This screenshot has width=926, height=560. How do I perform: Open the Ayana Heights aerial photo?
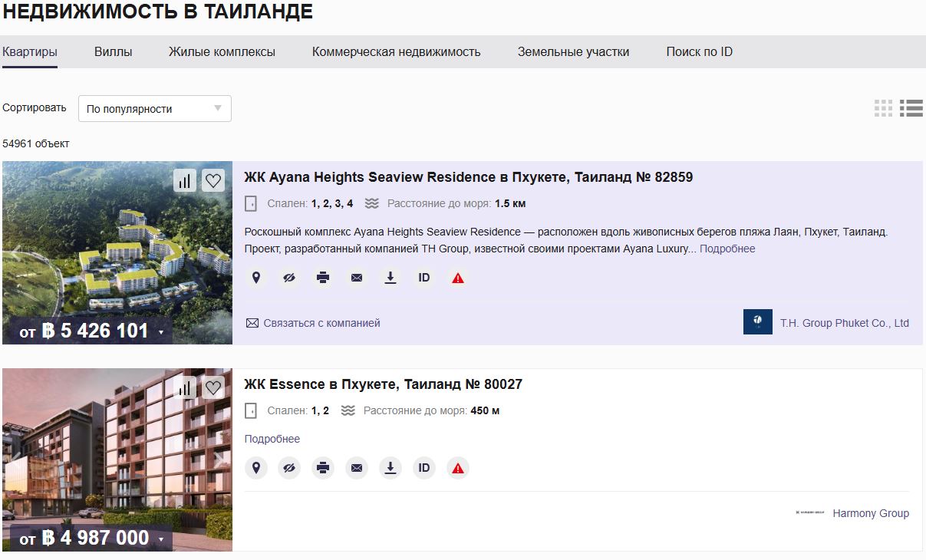117,252
